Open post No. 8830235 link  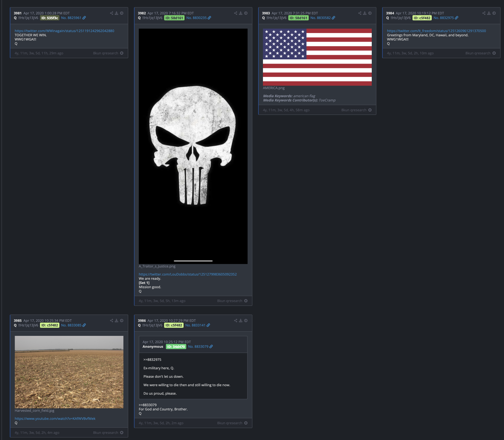click(x=196, y=18)
